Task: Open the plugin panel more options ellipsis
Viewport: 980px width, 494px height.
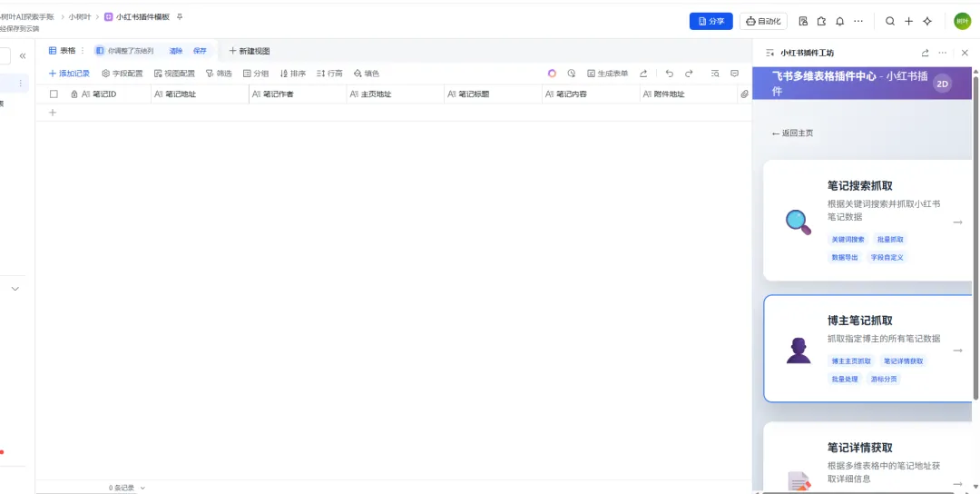Action: (943, 54)
